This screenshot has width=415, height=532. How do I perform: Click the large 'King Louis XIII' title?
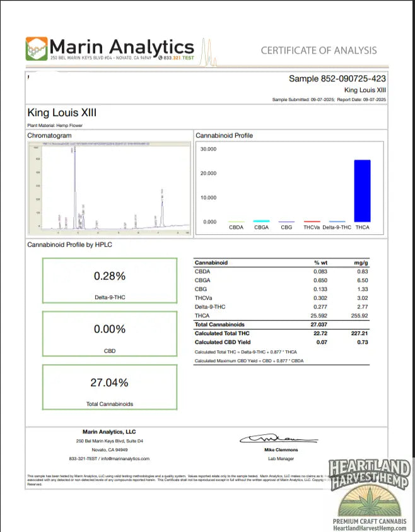[62, 112]
